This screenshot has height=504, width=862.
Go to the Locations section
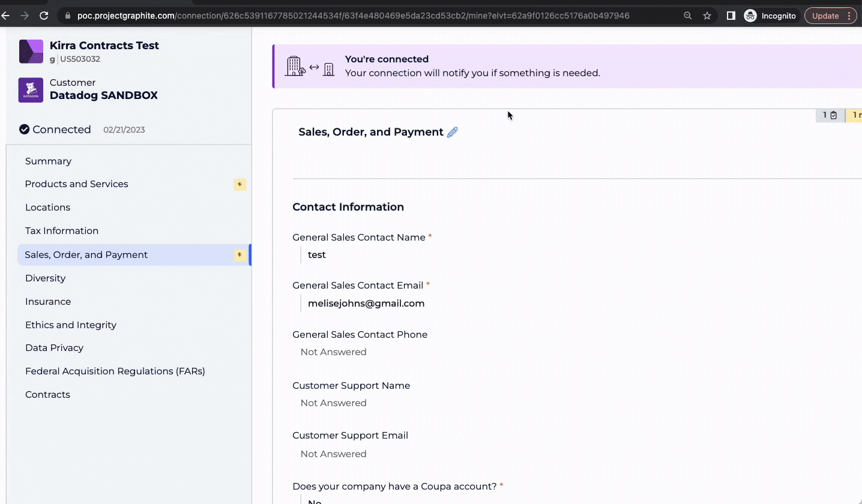pos(47,207)
